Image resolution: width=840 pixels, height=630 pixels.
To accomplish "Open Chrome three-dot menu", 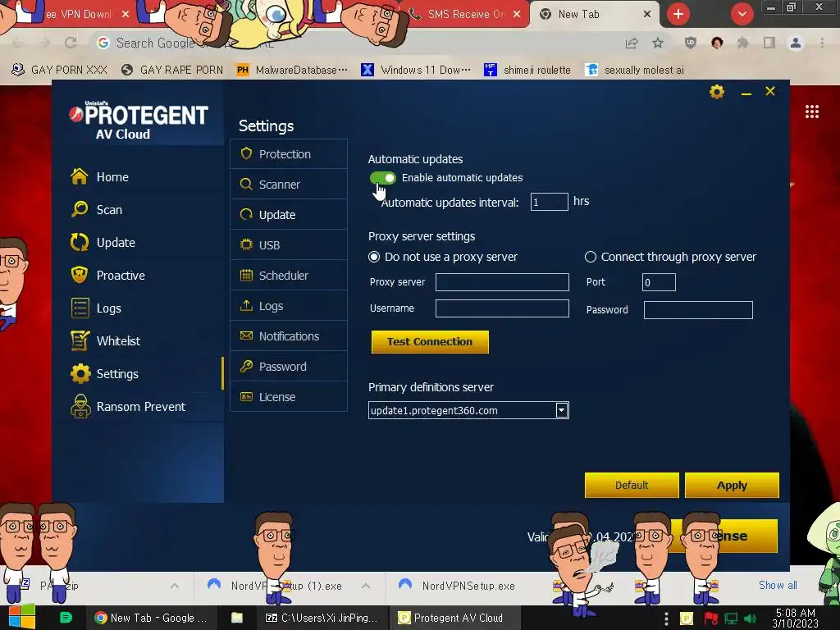I will [x=822, y=43].
